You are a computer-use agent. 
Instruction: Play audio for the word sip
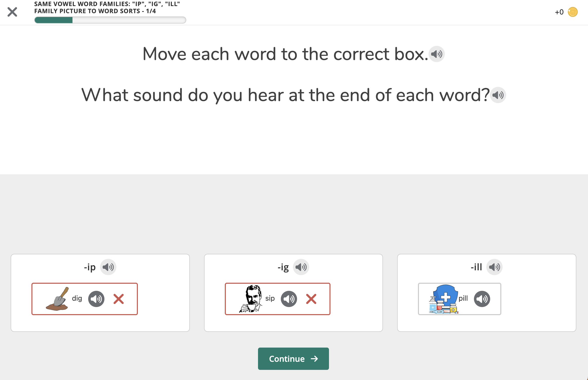pyautogui.click(x=289, y=299)
